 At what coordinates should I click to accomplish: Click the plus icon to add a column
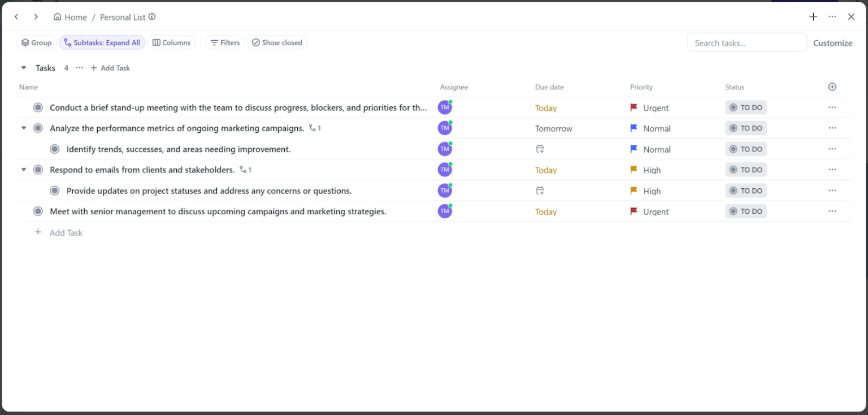[832, 87]
